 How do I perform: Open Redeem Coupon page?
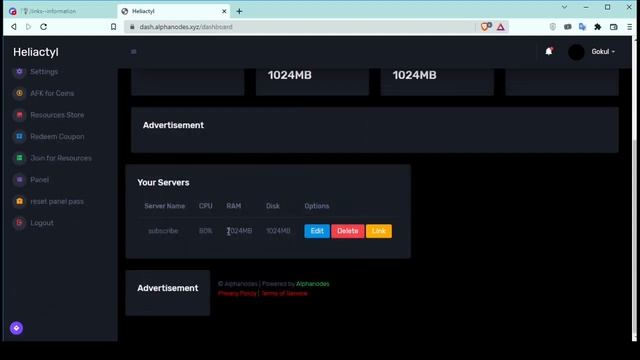pos(49,137)
